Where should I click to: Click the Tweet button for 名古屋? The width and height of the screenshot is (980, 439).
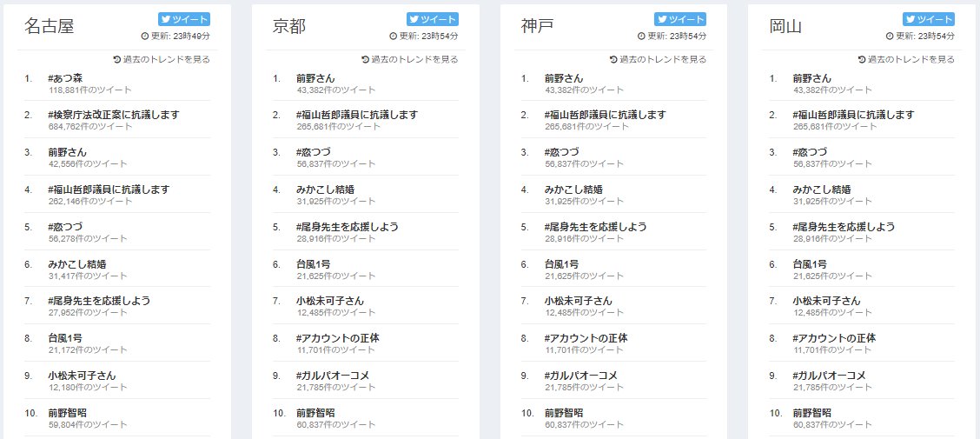(184, 19)
